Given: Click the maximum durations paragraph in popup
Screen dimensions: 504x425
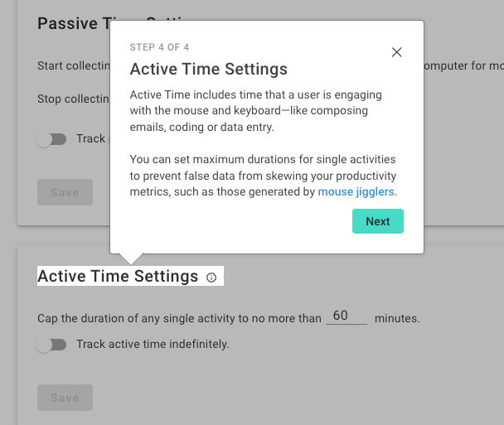Looking at the screenshot, I should pos(264,176).
